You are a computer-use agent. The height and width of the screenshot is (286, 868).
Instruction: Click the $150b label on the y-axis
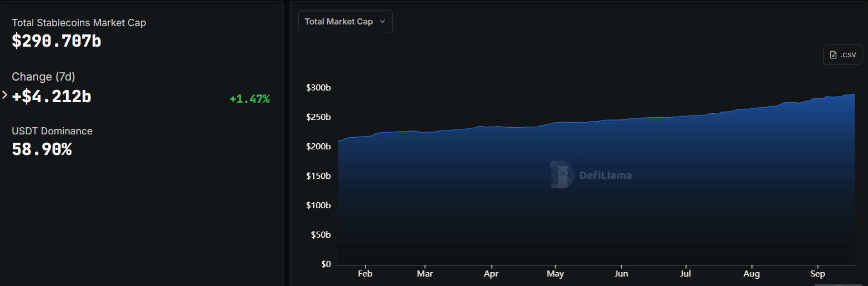click(318, 176)
